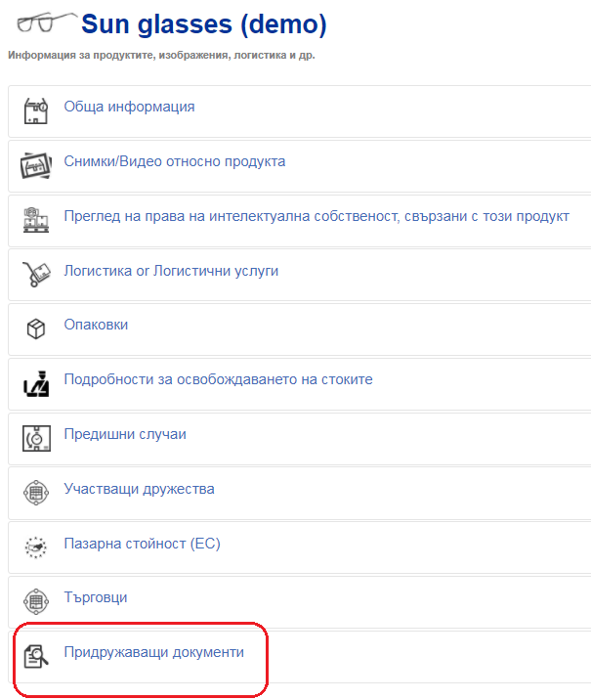591x700 pixels.
Task: Click the EU stars handshake icon
Action: [x=36, y=547]
